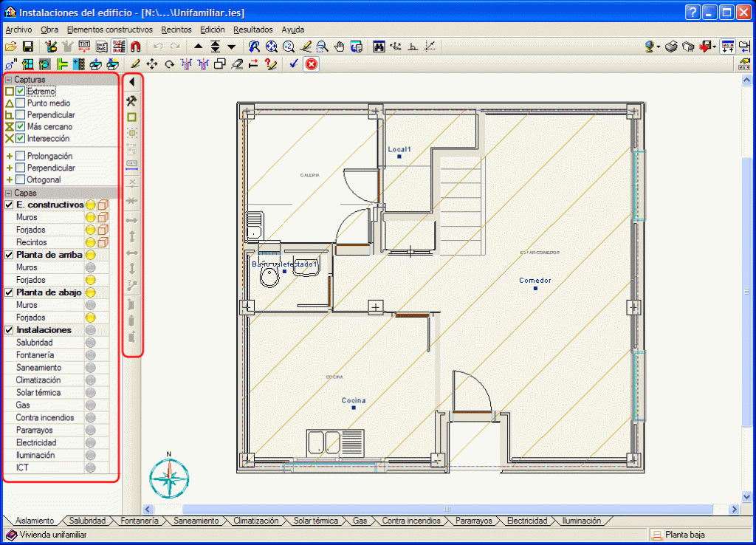
Task: Toggle grey visibility dot for Fontanería layer
Action: (x=91, y=355)
